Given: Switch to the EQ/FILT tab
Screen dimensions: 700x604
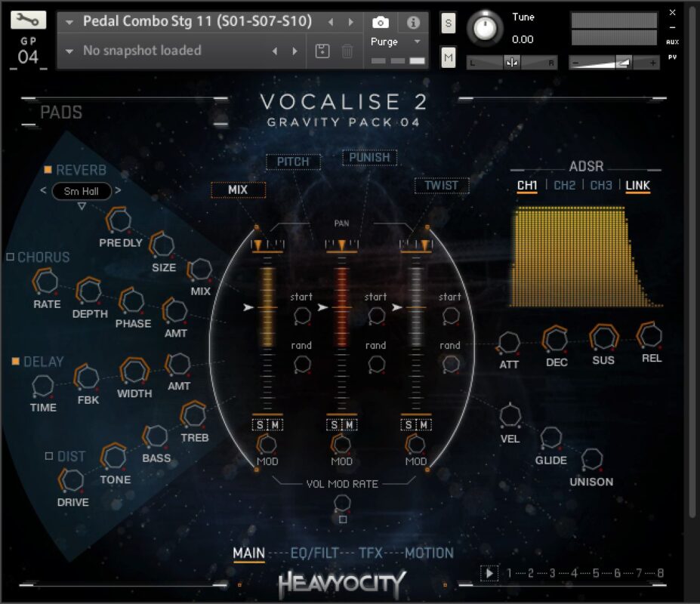Looking at the screenshot, I should (x=314, y=553).
